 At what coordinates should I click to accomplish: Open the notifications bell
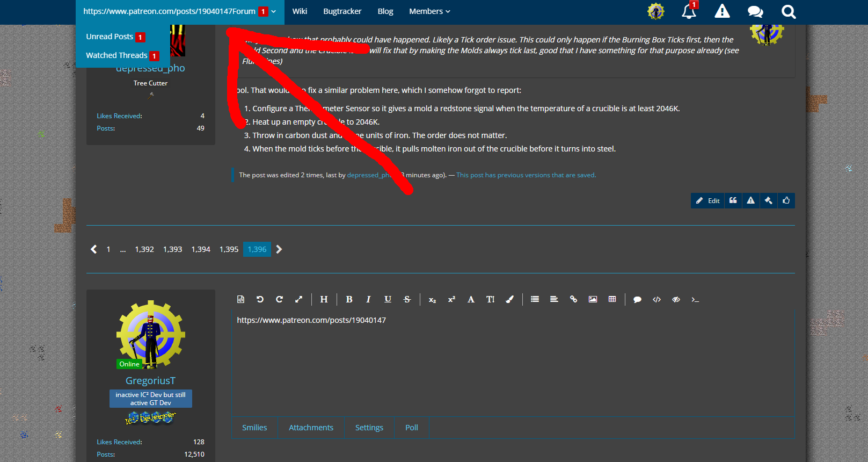[x=689, y=11]
